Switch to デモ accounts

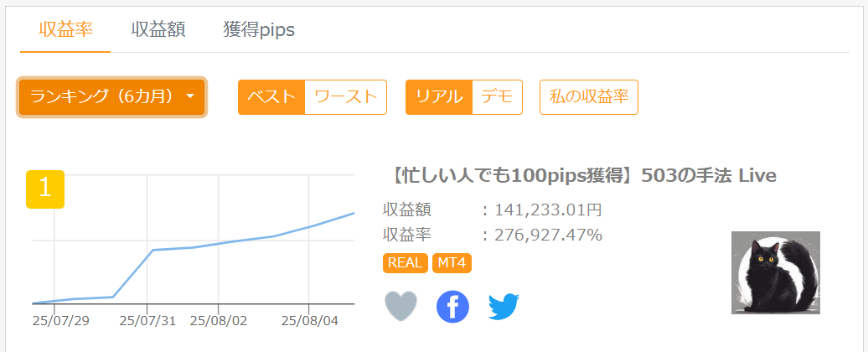pos(497,97)
